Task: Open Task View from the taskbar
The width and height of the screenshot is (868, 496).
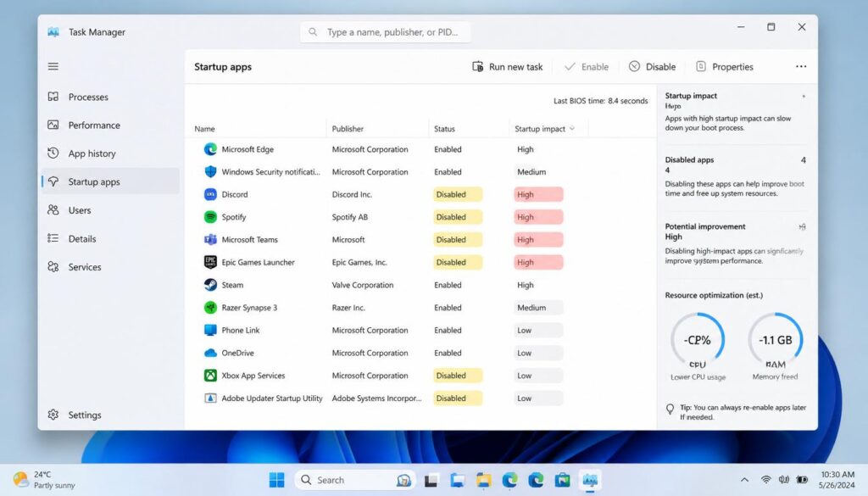Action: coord(431,479)
